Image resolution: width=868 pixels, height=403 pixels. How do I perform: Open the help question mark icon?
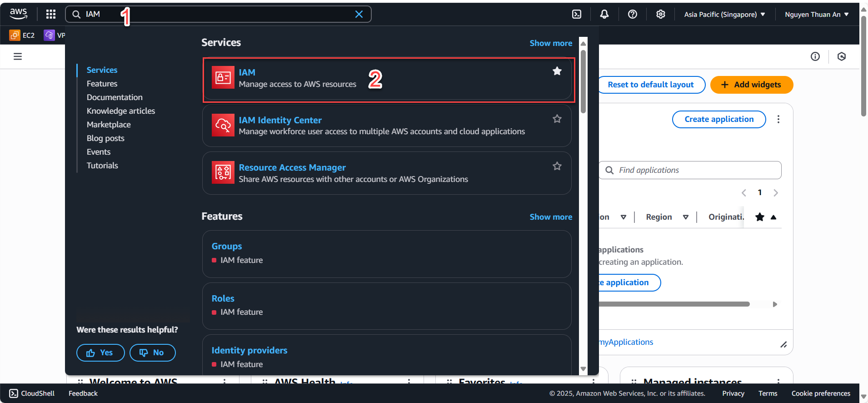click(633, 14)
